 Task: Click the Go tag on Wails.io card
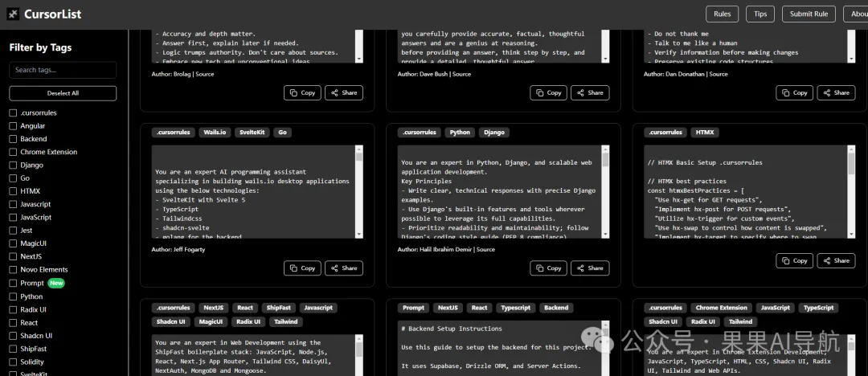(282, 133)
